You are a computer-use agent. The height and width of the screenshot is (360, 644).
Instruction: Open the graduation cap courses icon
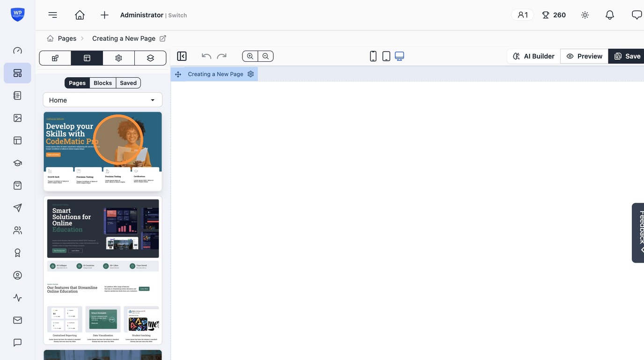[17, 163]
